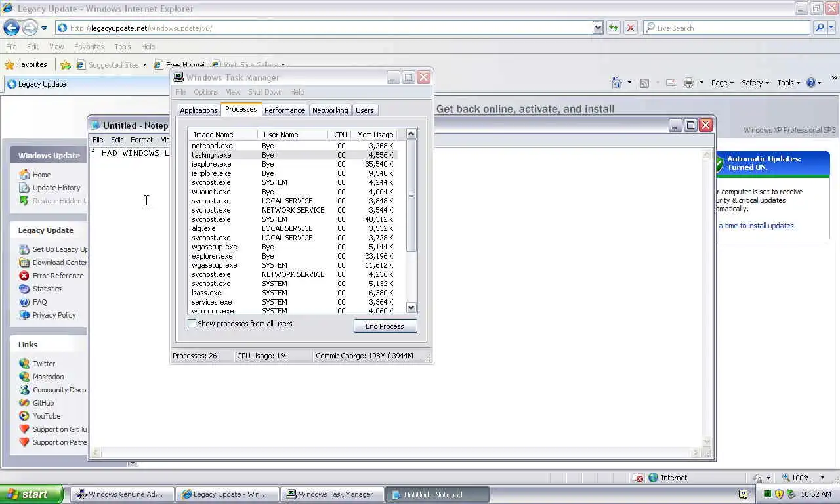Open the Tools dropdown in command bar
840x504 pixels.
789,83
